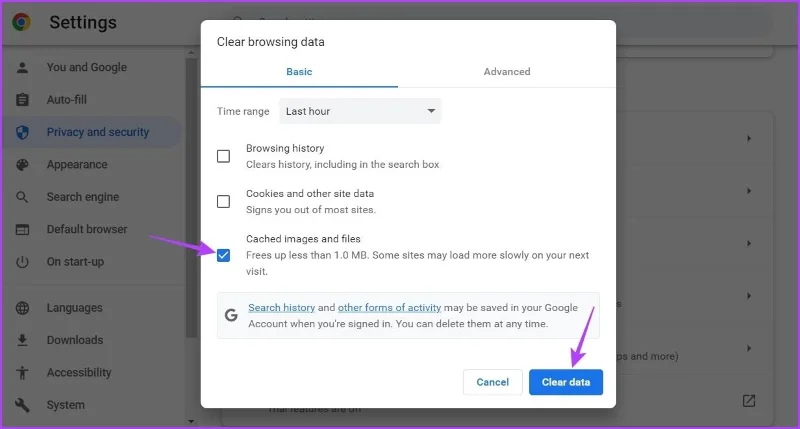The image size is (800, 429).
Task: Click the Browsing history label
Action: pos(285,148)
